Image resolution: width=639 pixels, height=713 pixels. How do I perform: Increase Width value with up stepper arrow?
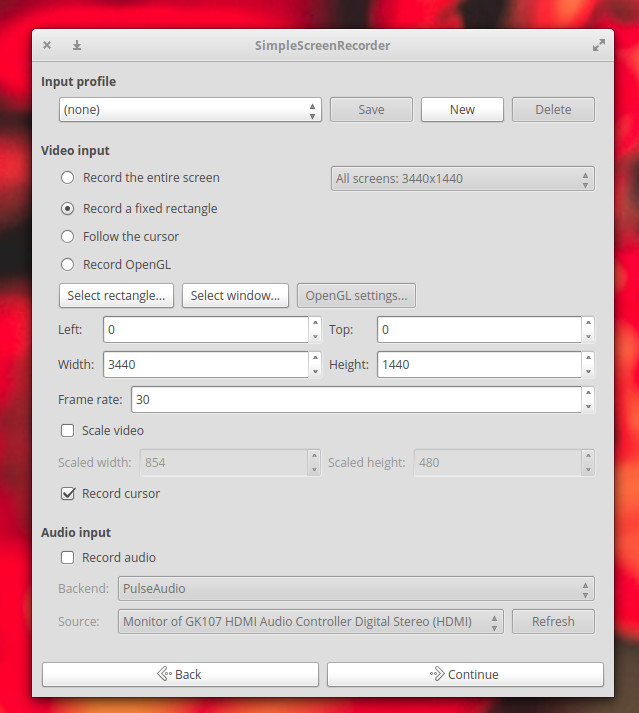pyautogui.click(x=315, y=358)
